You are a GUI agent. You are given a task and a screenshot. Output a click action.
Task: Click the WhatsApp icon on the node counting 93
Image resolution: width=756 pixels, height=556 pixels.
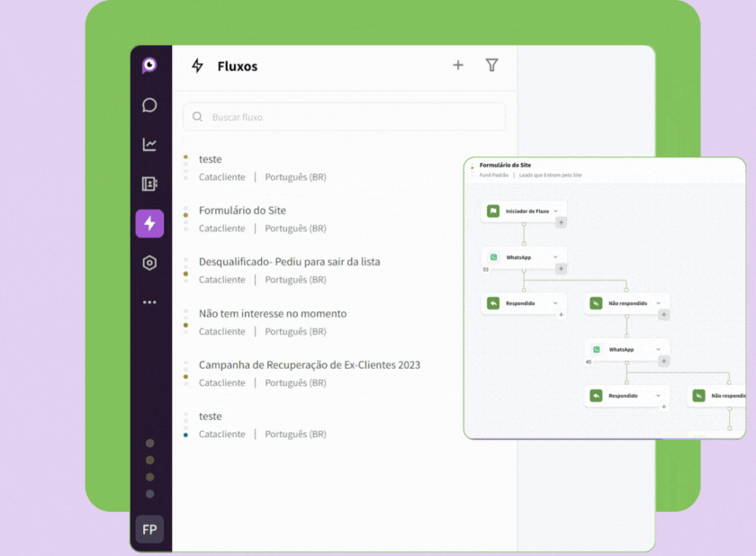coord(493,257)
